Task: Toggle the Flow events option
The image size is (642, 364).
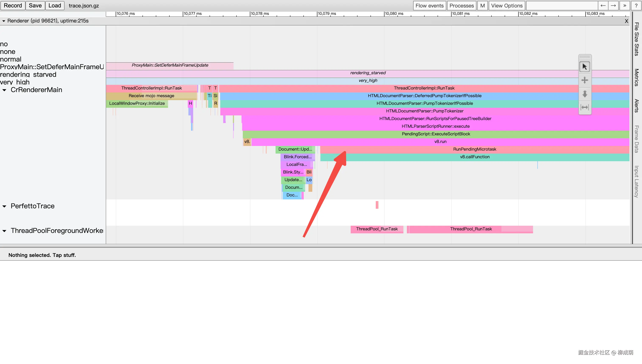Action: click(429, 6)
